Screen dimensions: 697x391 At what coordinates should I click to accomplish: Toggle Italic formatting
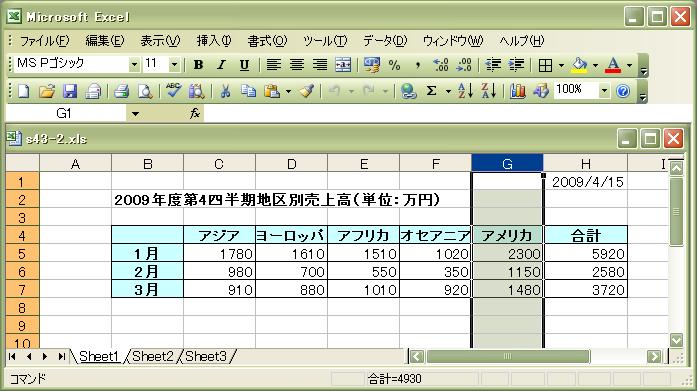click(x=221, y=65)
